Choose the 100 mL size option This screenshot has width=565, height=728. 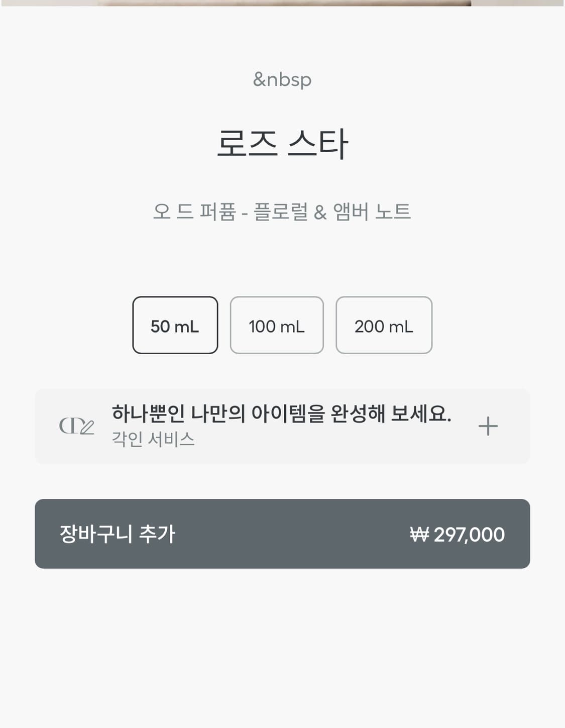pos(277,326)
